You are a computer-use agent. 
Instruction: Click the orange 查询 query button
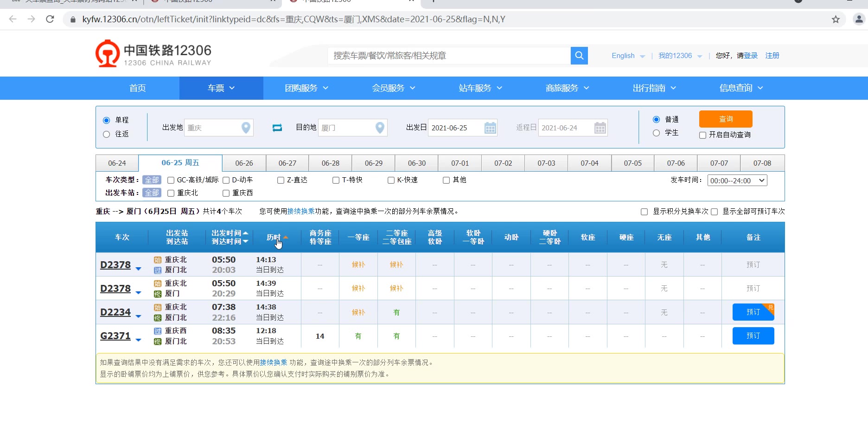[x=725, y=119]
